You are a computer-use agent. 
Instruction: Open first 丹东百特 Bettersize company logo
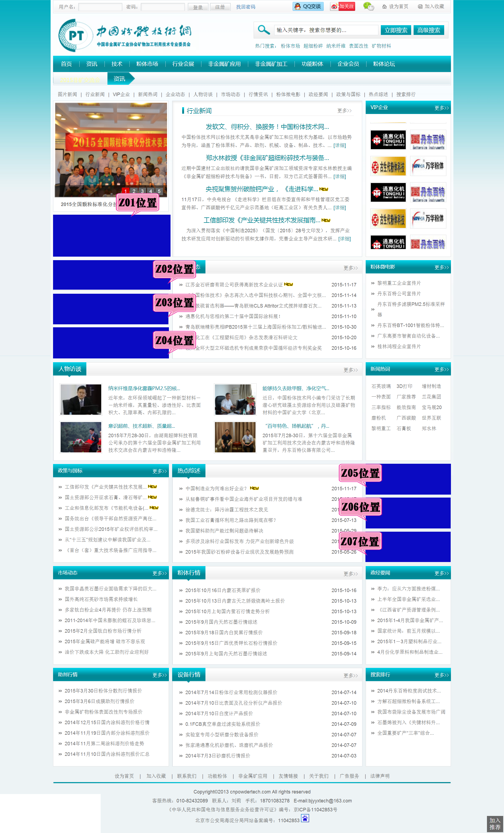pos(428,140)
